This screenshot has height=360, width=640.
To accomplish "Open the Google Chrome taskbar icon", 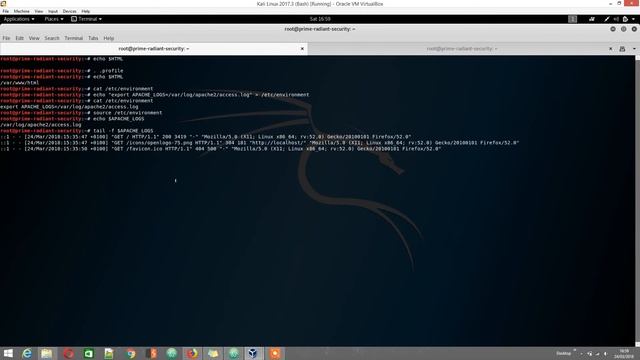I will (131, 353).
